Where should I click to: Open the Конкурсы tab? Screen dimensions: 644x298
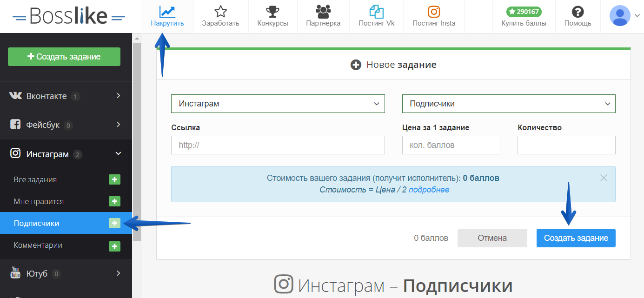pyautogui.click(x=272, y=17)
